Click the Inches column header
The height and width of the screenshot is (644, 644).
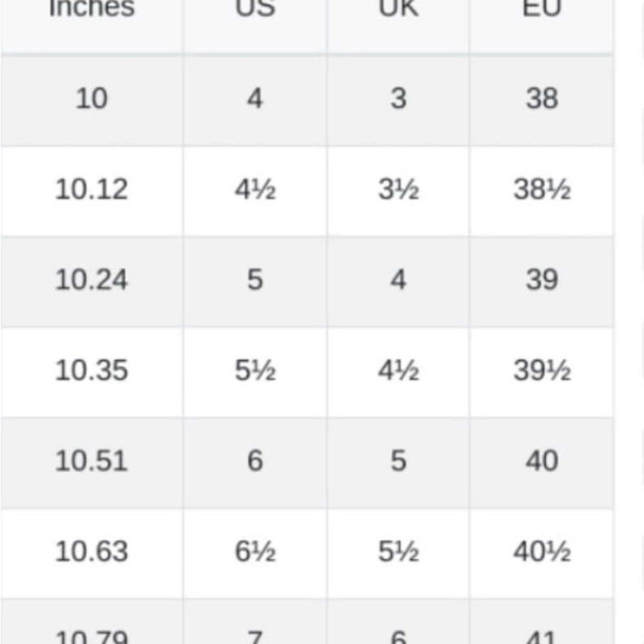tap(91, 10)
